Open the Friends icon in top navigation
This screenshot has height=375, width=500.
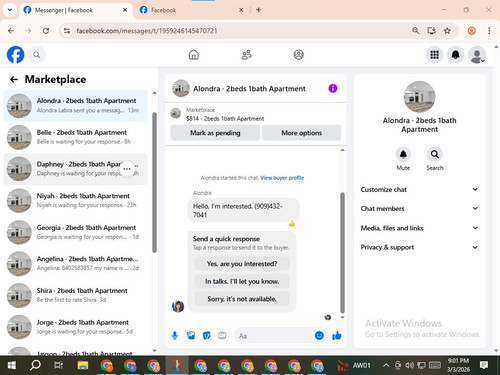(x=246, y=55)
